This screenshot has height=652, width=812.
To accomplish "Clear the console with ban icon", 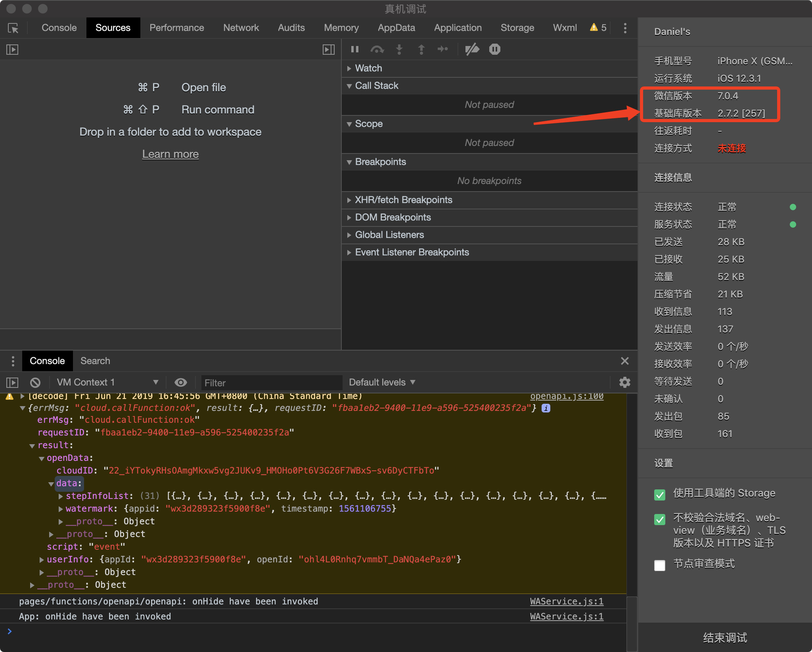I will tap(35, 382).
